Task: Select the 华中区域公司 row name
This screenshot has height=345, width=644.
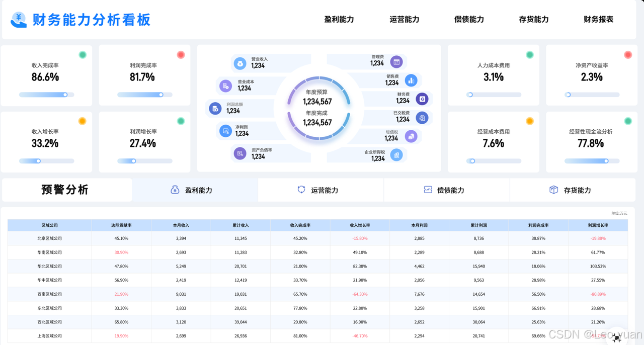Action: [49, 280]
